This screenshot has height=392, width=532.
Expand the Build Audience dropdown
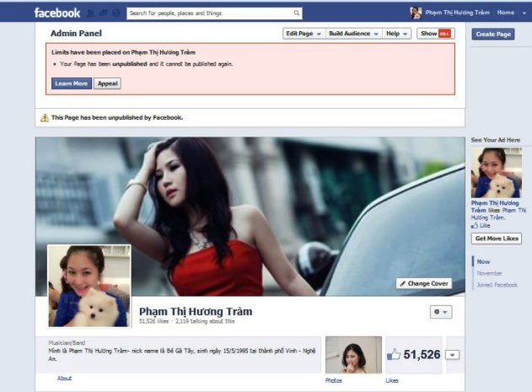353,34
